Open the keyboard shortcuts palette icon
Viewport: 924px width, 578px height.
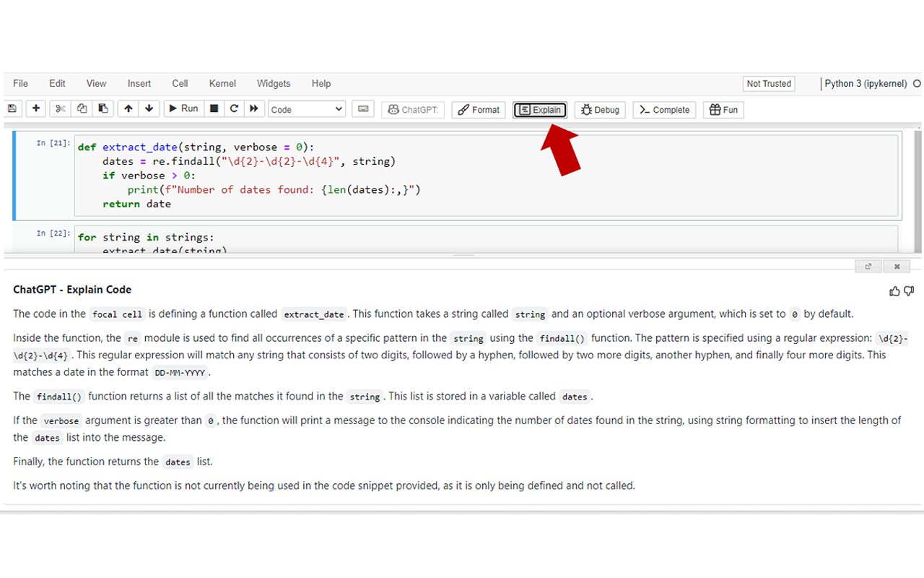pyautogui.click(x=363, y=109)
